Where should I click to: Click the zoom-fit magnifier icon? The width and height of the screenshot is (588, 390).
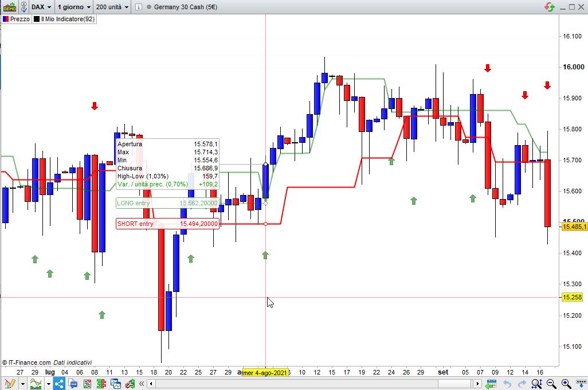[x=536, y=384]
